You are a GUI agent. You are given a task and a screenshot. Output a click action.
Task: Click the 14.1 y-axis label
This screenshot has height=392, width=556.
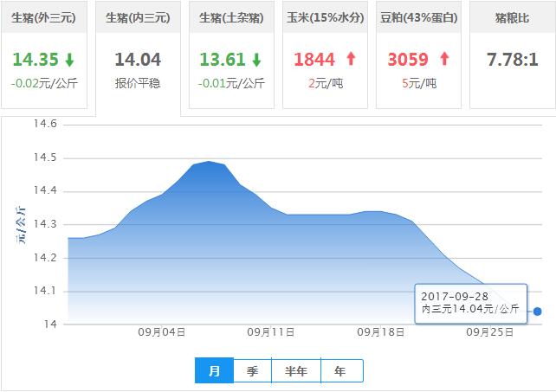click(45, 291)
